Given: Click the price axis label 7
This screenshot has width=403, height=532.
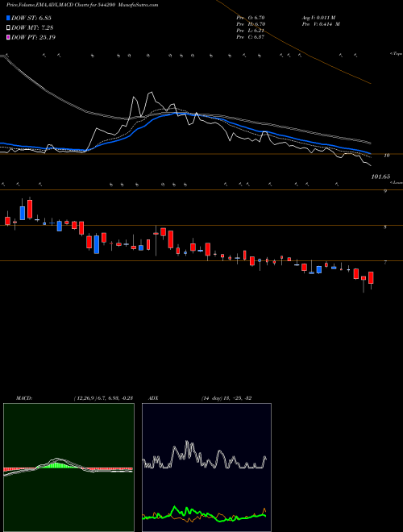Looking at the screenshot, I should click(385, 263).
